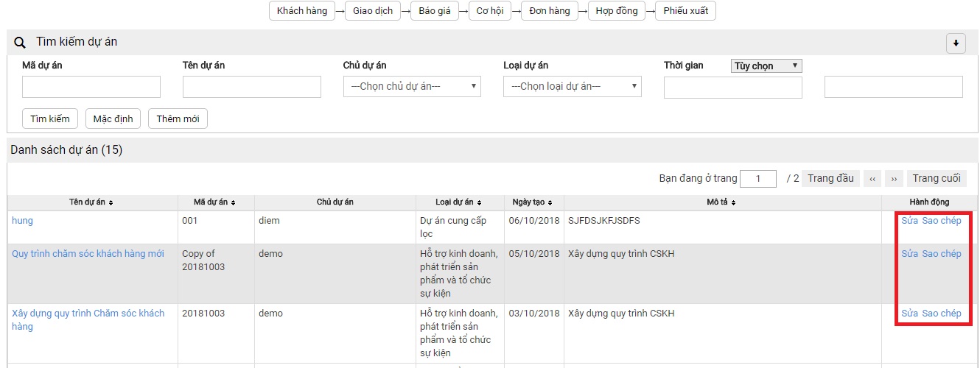Switch to the Hợp đồng step
980x368 pixels.
point(617,11)
